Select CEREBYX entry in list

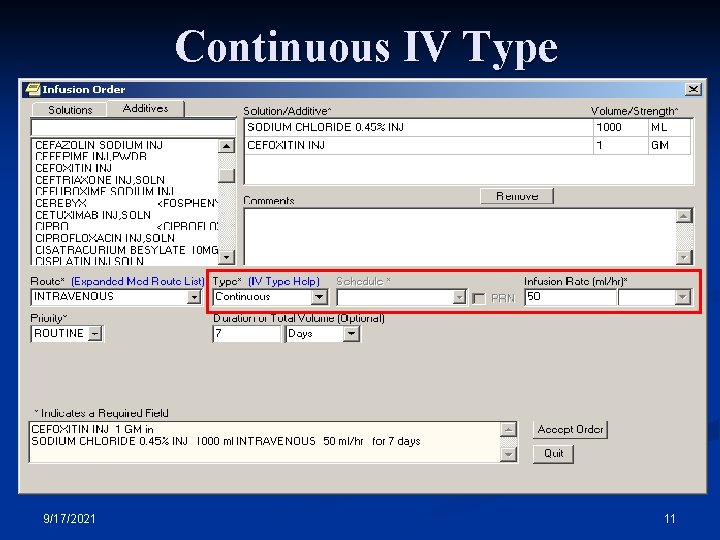point(125,203)
